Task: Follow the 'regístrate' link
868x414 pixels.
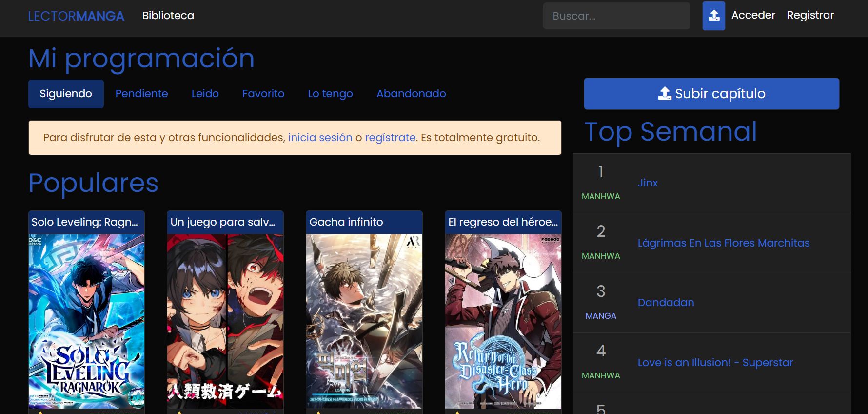Action: click(x=390, y=138)
